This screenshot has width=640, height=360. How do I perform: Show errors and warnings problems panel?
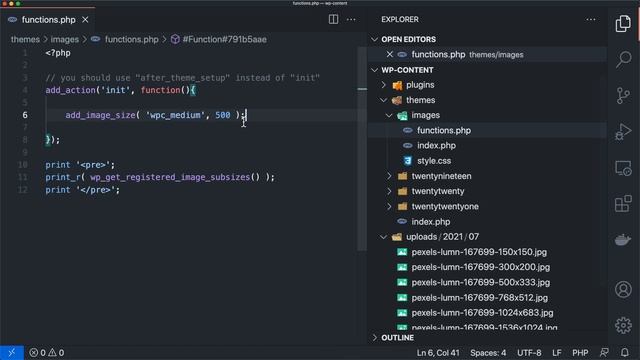pyautogui.click(x=47, y=353)
